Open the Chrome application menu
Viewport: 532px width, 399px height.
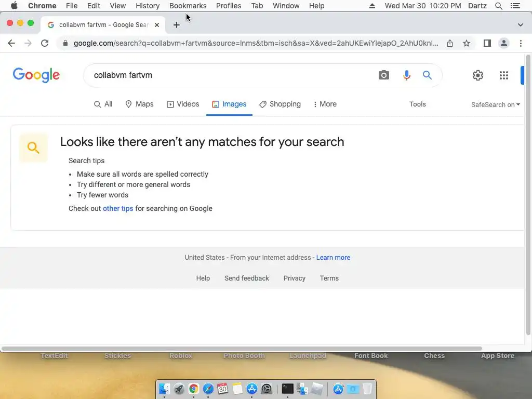pyautogui.click(x=42, y=6)
